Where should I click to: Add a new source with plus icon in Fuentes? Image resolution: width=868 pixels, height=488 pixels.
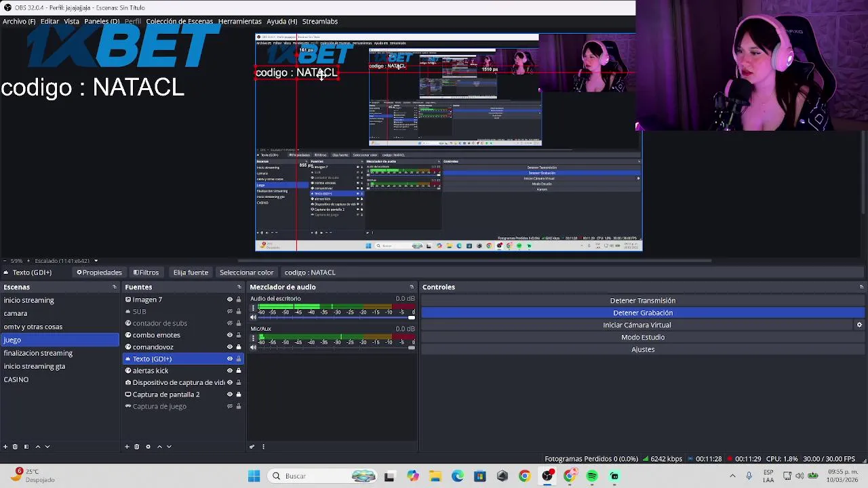point(127,447)
